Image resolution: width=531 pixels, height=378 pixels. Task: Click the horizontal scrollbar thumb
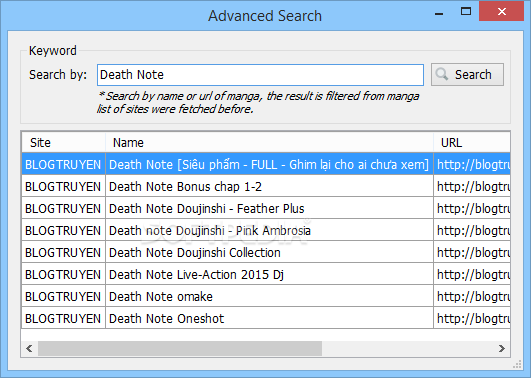(180, 349)
